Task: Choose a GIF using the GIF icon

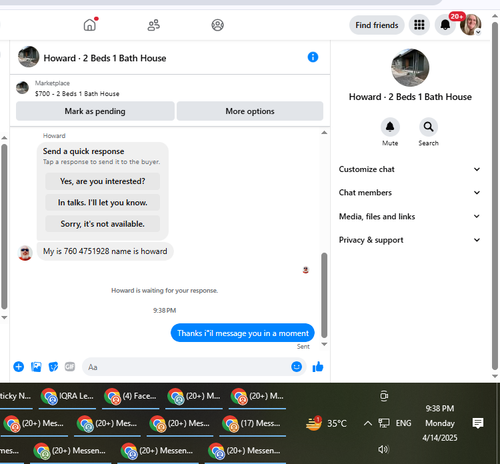Action: pos(70,367)
